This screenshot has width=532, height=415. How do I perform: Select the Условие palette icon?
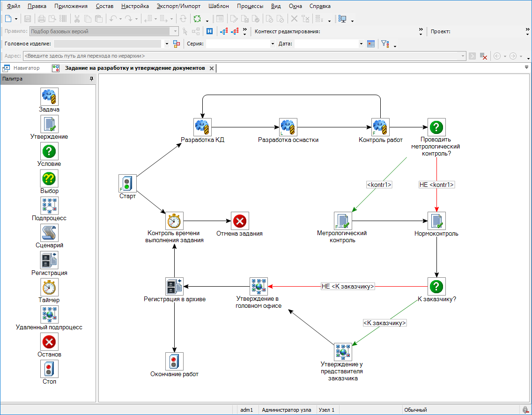coord(49,151)
